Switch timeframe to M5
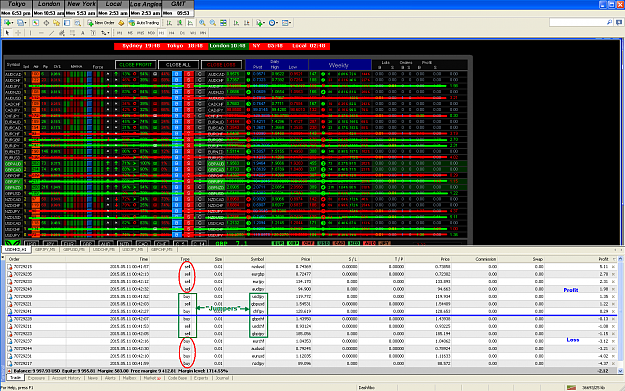625x391 pixels. 130,33
